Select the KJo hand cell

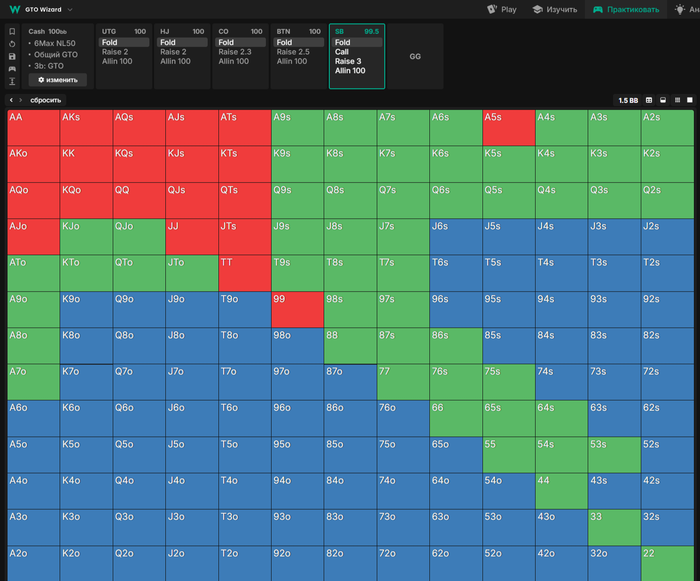(86, 237)
